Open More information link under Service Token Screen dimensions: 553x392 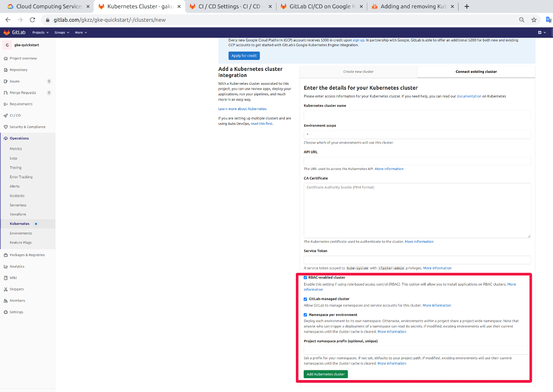[437, 268]
